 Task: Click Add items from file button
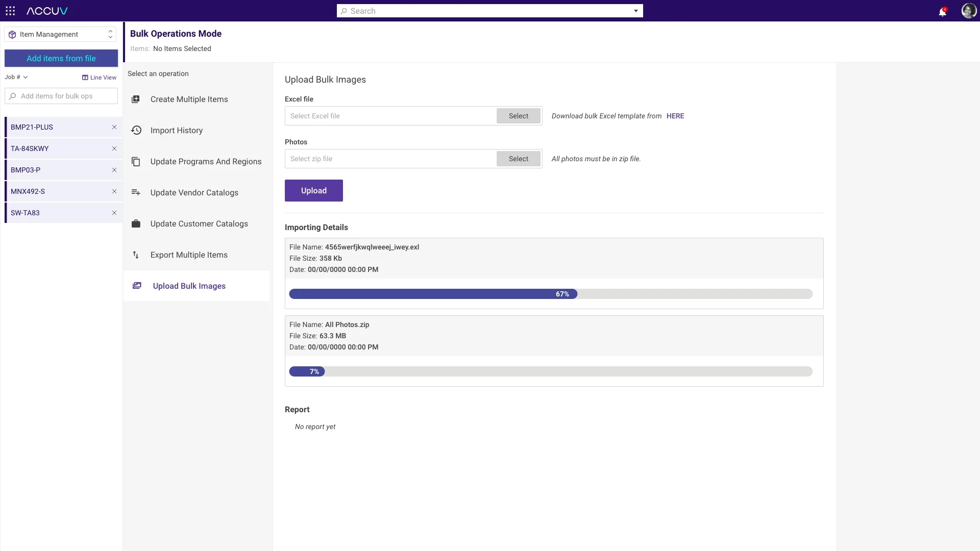click(x=61, y=58)
